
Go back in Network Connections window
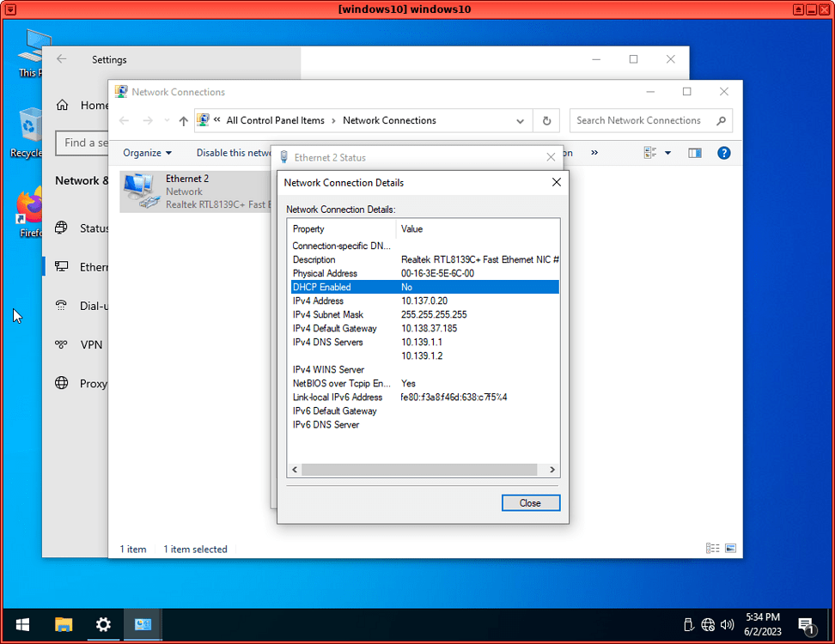124,121
